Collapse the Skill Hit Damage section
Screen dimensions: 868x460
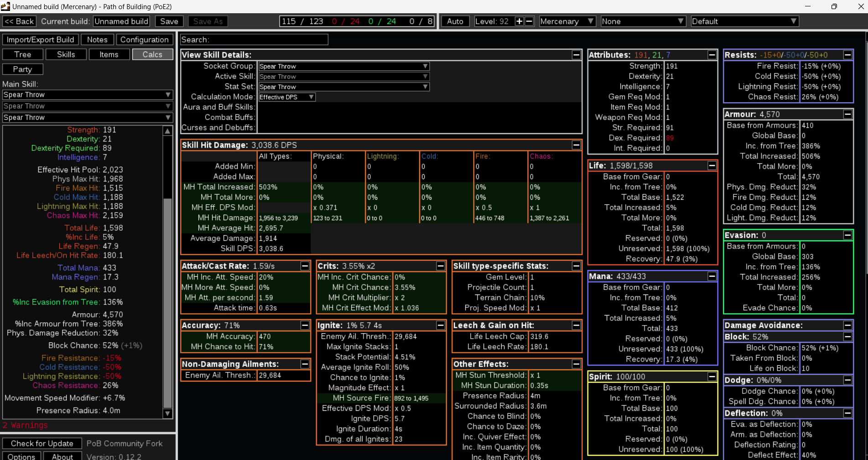(577, 145)
